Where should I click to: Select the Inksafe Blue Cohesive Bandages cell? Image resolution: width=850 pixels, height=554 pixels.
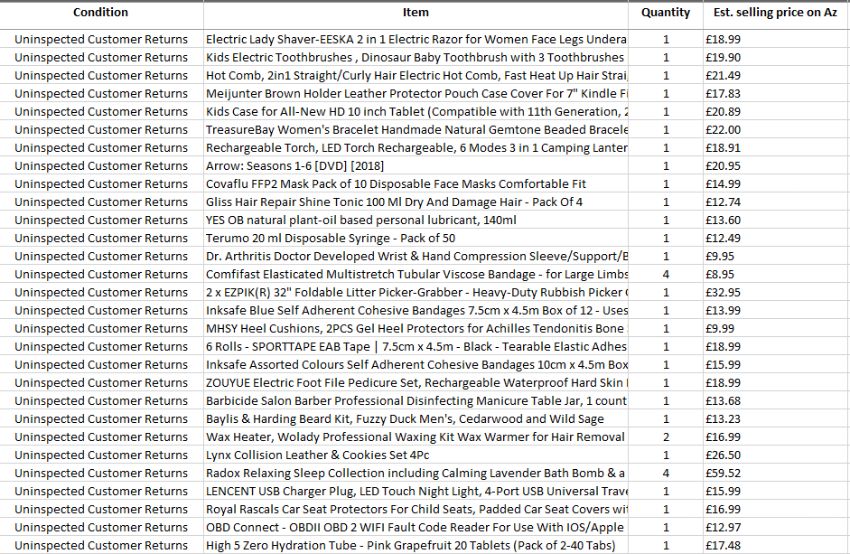pyautogui.click(x=416, y=310)
